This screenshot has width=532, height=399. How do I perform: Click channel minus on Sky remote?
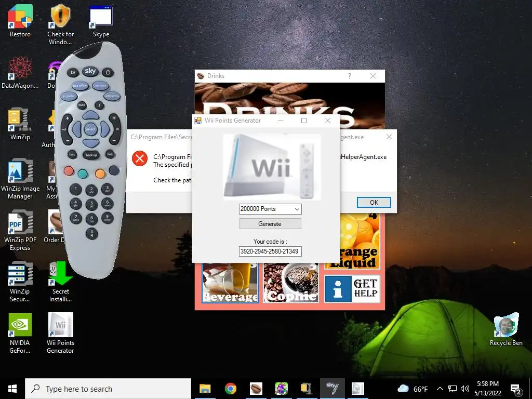[x=114, y=140]
